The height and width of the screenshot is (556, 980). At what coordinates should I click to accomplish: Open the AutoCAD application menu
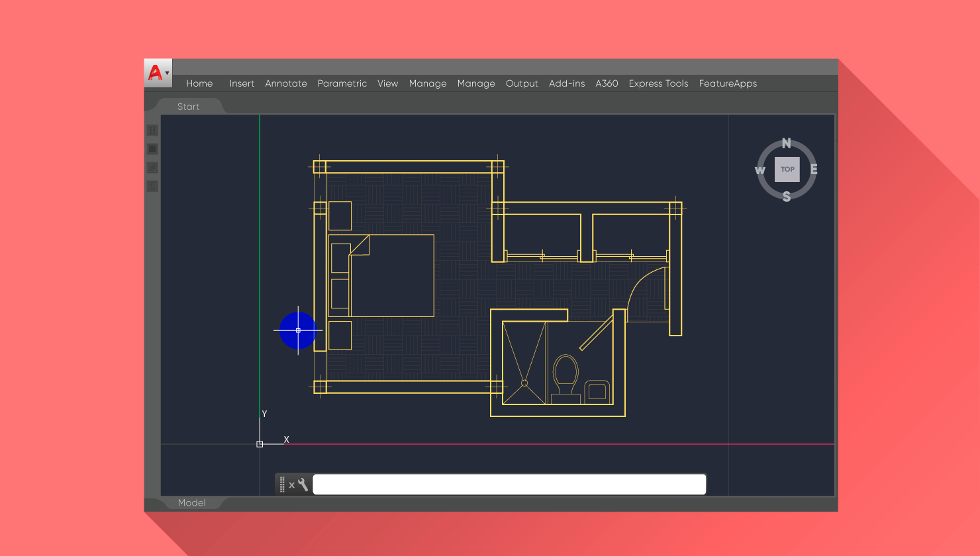pyautogui.click(x=156, y=71)
